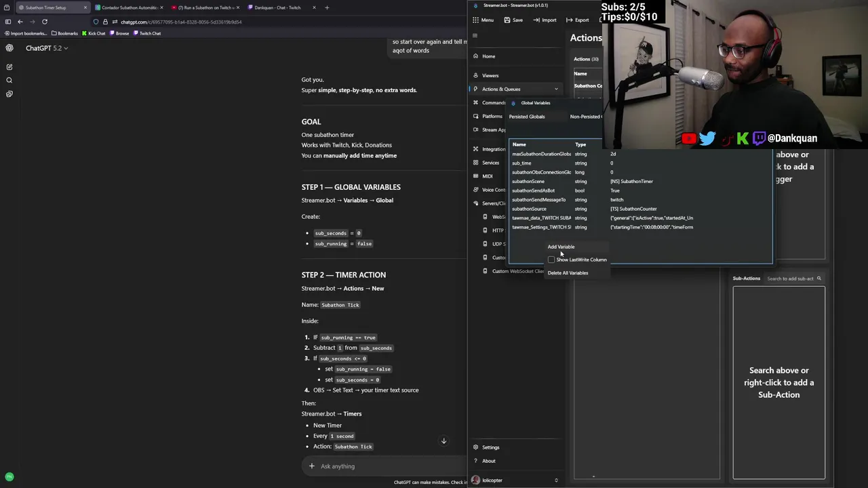The height and width of the screenshot is (488, 868).
Task: Open a new browser tab
Action: click(327, 7)
